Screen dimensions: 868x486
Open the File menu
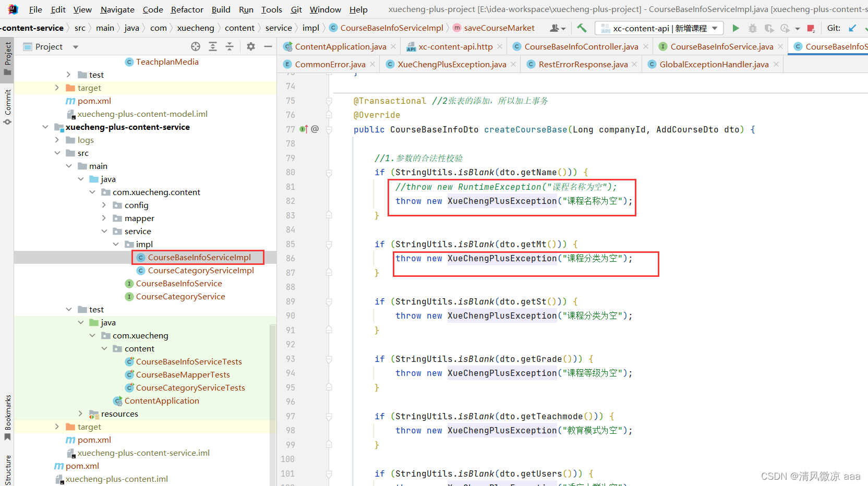[35, 9]
